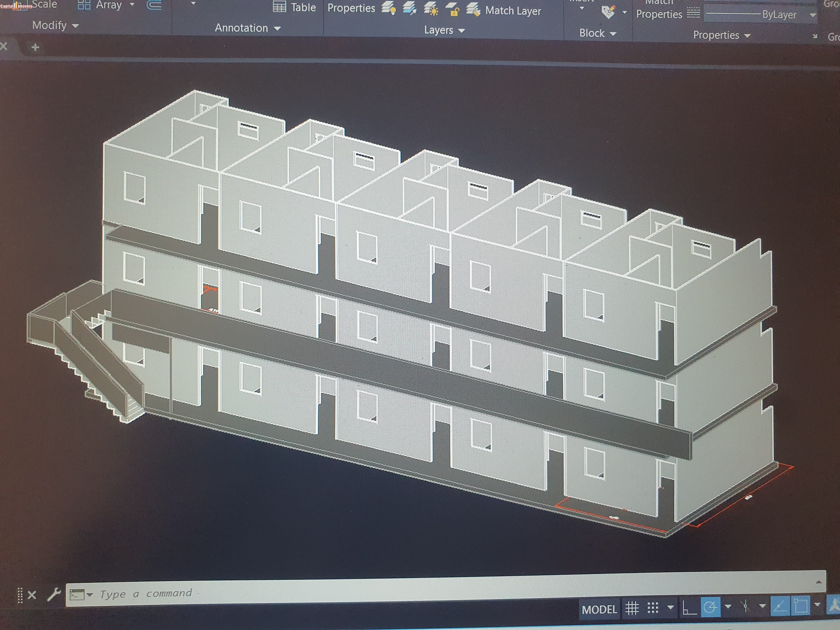Toggle 2D object snap
The height and width of the screenshot is (630, 840).
coord(800,606)
